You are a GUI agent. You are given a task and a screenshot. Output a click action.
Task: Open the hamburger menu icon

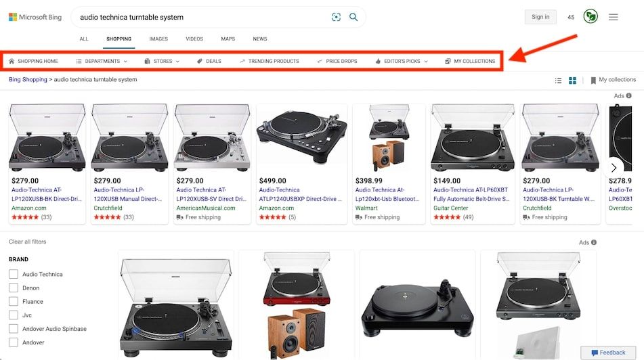coord(613,17)
